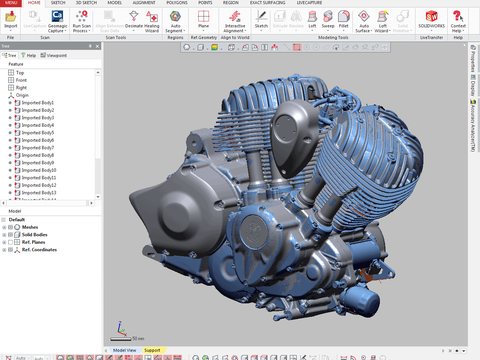Image resolution: width=480 pixels, height=360 pixels.
Task: Open the Accuracy Analyzer side panel
Action: [472, 125]
